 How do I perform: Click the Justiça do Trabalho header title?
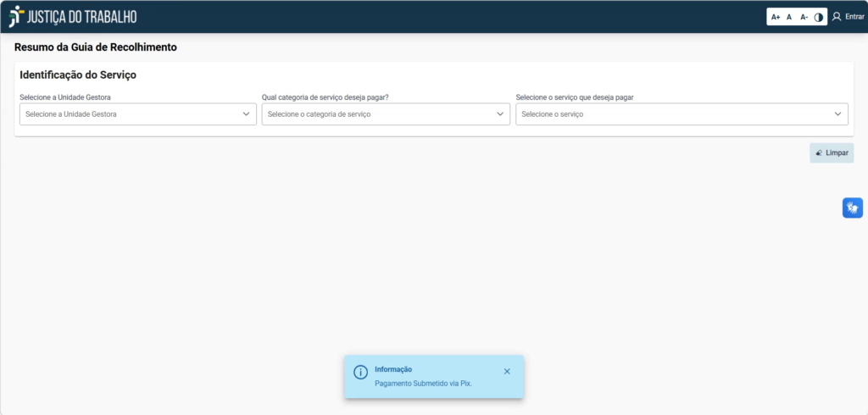pyautogui.click(x=81, y=17)
